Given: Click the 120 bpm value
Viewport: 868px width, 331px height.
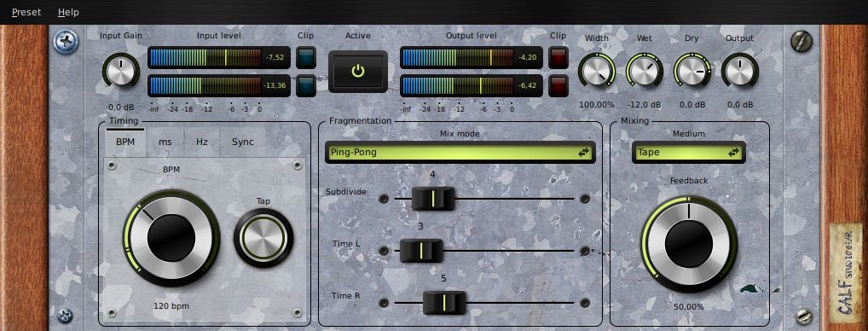Looking at the screenshot, I should (171, 305).
